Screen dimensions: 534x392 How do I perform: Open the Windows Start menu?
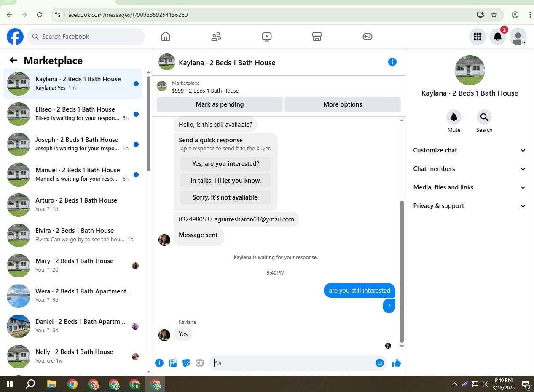(x=10, y=384)
